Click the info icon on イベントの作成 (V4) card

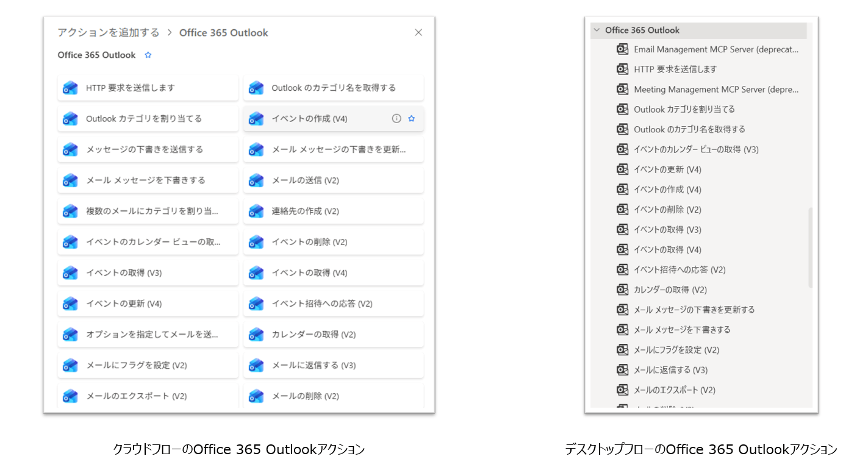click(396, 118)
